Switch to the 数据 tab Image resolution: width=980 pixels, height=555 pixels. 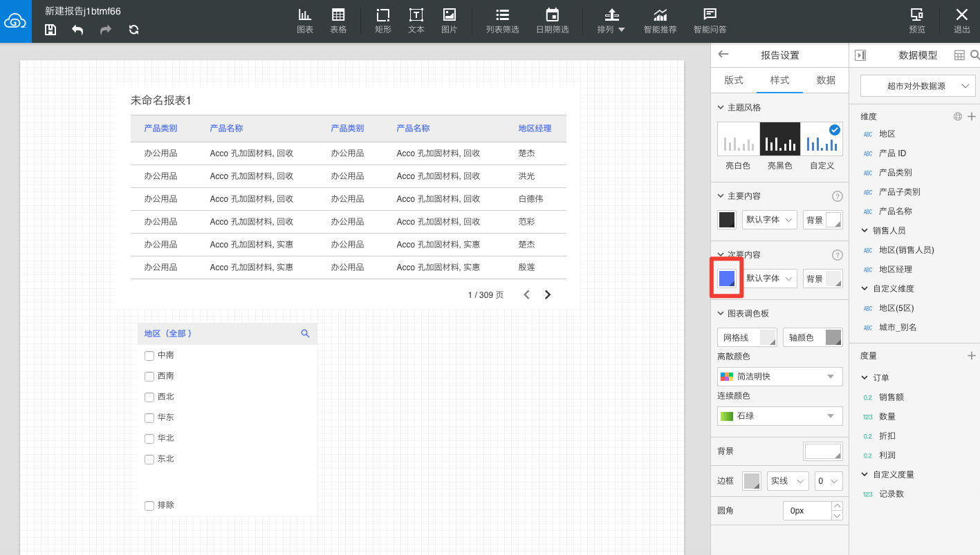pyautogui.click(x=826, y=80)
